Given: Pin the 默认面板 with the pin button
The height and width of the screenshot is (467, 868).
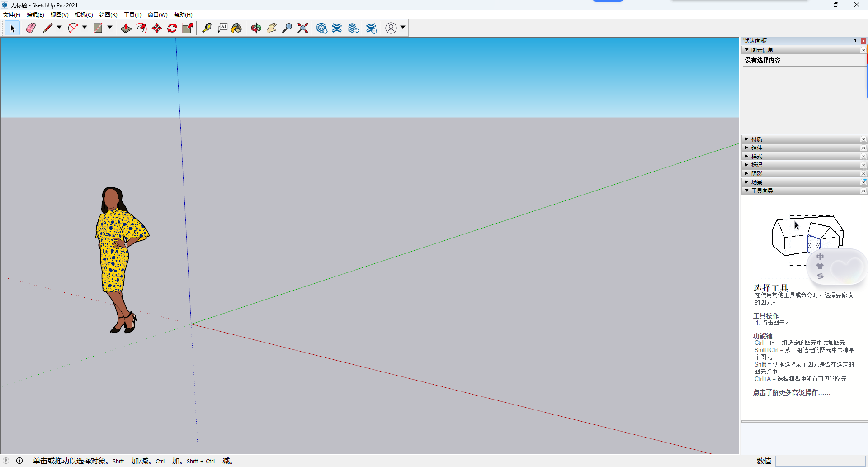Looking at the screenshot, I should click(855, 41).
